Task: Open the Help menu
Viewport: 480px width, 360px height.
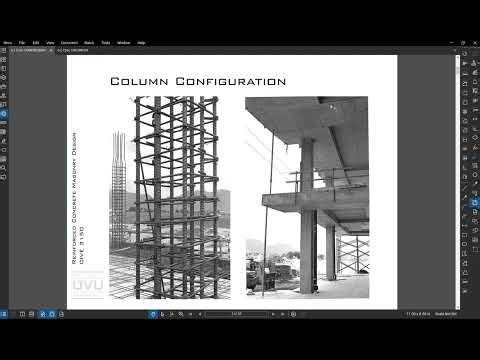Action: (141, 43)
